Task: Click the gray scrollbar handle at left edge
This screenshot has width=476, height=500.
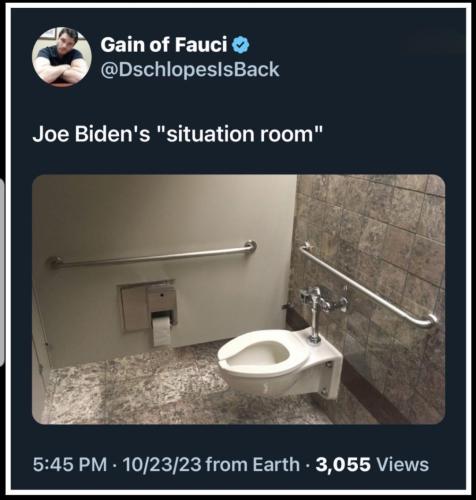Action: 2,272
